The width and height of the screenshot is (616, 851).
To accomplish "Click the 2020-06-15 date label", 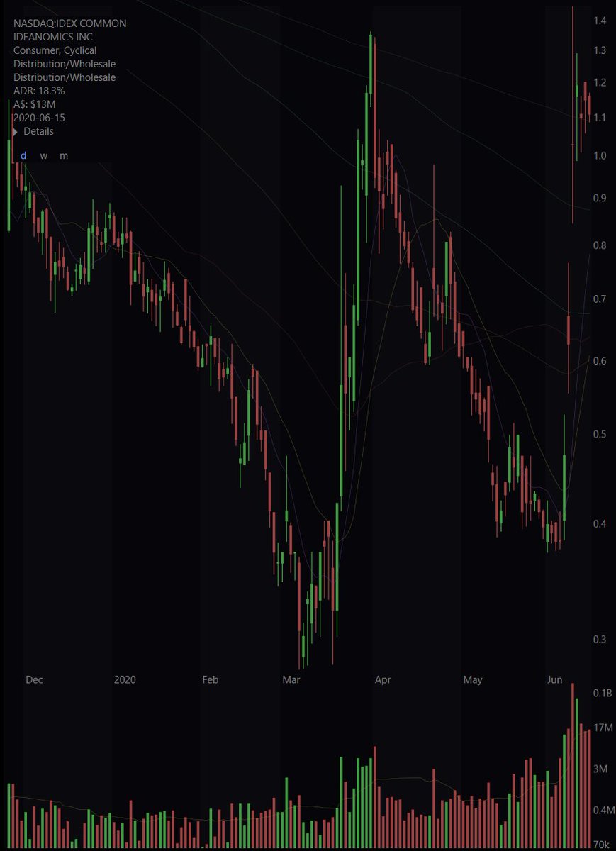I will coord(40,118).
